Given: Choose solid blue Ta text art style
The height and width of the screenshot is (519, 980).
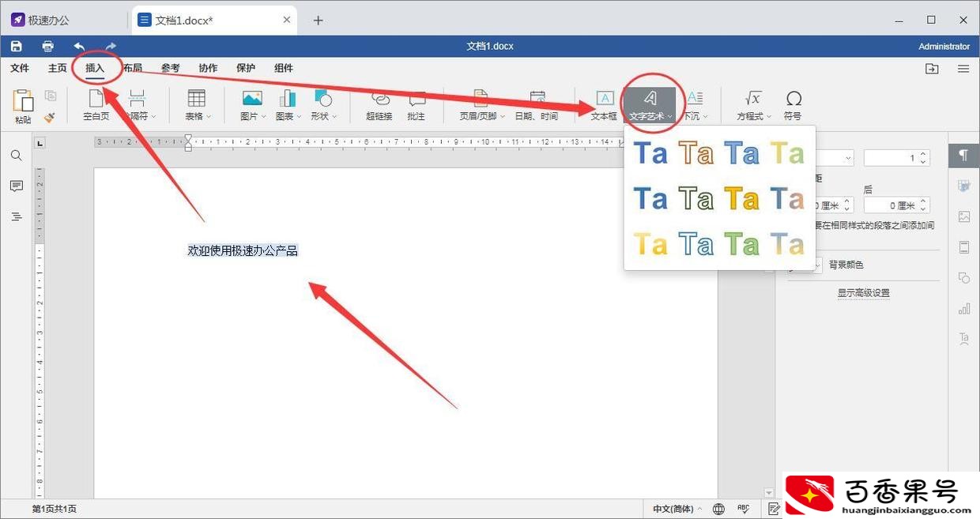Looking at the screenshot, I should (x=650, y=153).
